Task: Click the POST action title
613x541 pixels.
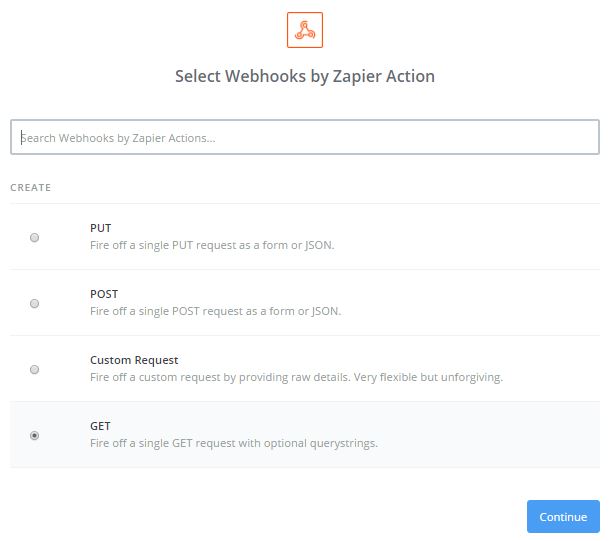Action: pos(104,294)
